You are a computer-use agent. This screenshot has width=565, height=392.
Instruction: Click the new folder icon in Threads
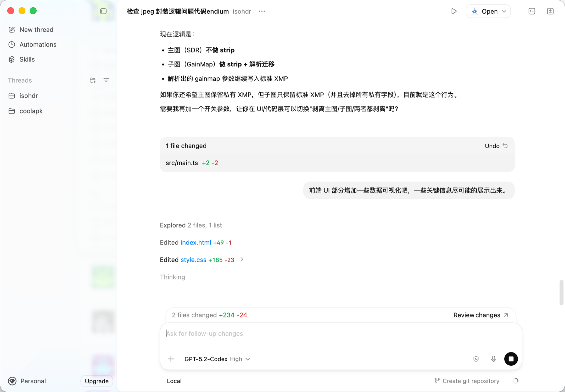tap(93, 80)
